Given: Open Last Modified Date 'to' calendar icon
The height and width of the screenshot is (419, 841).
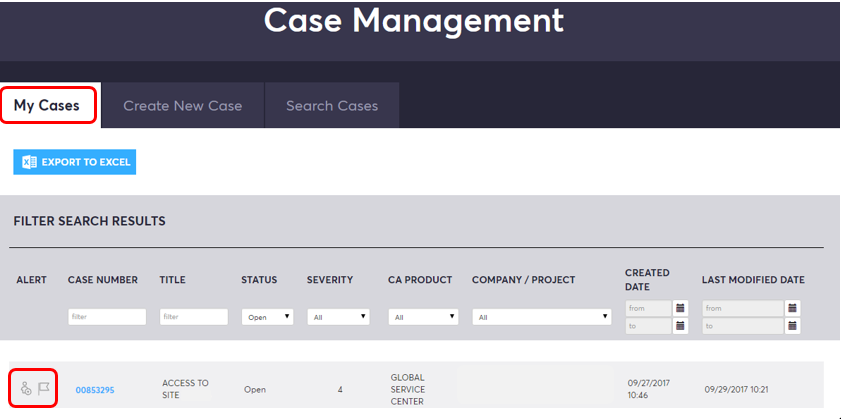Looking at the screenshot, I should pos(793,326).
